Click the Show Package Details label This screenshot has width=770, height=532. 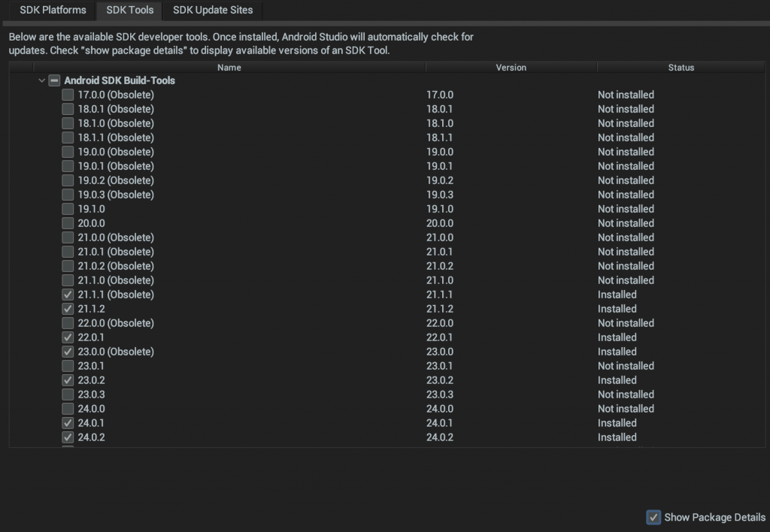pyautogui.click(x=715, y=517)
